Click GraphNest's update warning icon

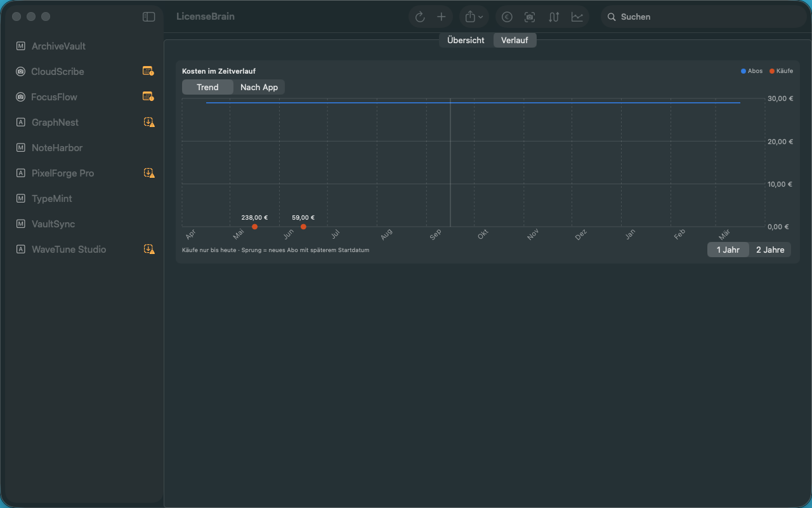click(x=149, y=122)
